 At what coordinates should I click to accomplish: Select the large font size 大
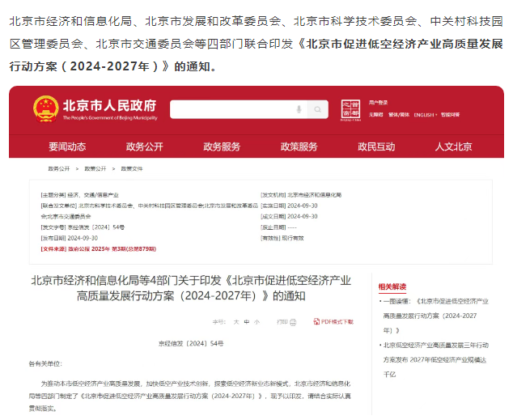click(x=235, y=322)
